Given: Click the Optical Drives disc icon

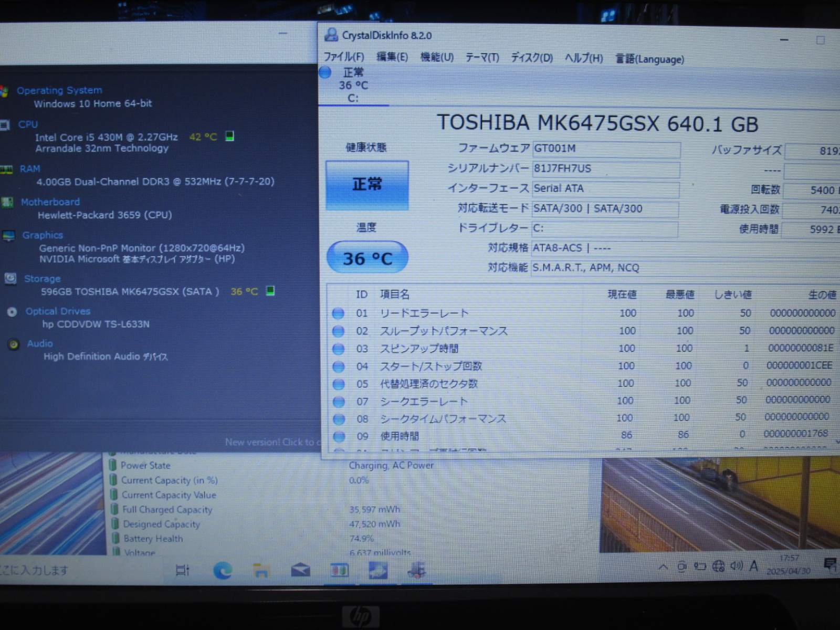Looking at the screenshot, I should (12, 312).
